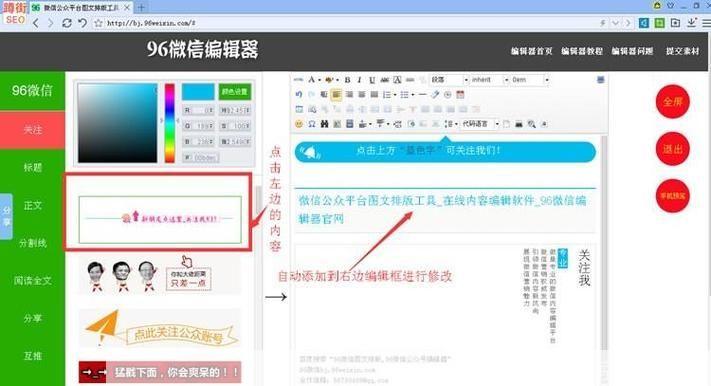
Task: Toggle underline formatting in editor toolbar
Action: click(x=372, y=80)
